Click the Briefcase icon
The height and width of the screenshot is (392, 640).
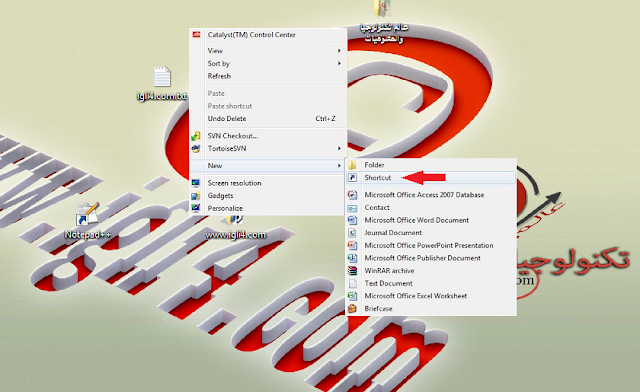(x=352, y=309)
